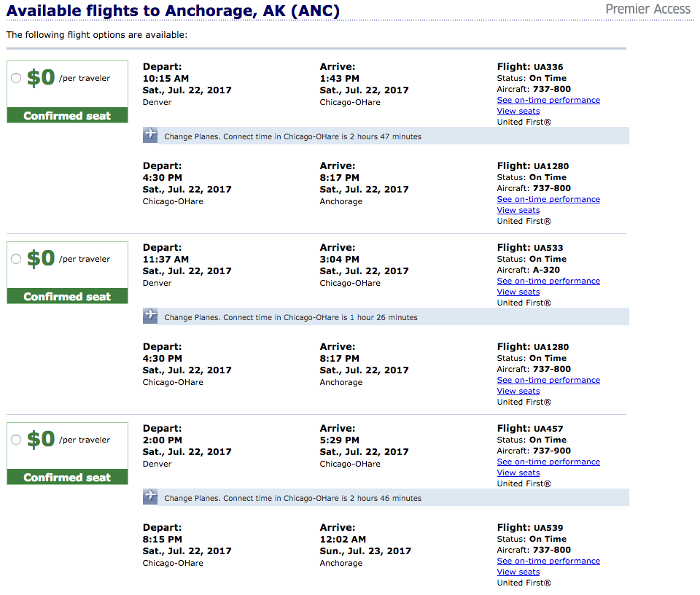Click the airplane icon beside the 1 hour 26 minutes connection

tap(150, 316)
